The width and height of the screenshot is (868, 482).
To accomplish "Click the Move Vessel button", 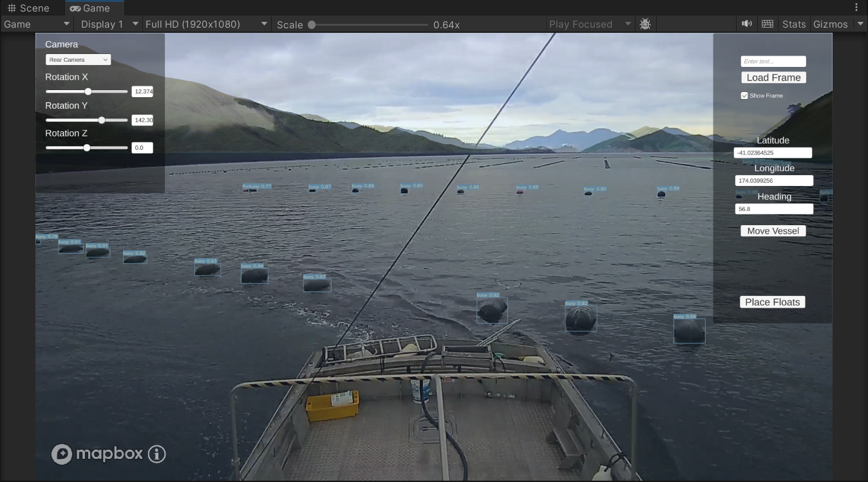I will pyautogui.click(x=773, y=231).
